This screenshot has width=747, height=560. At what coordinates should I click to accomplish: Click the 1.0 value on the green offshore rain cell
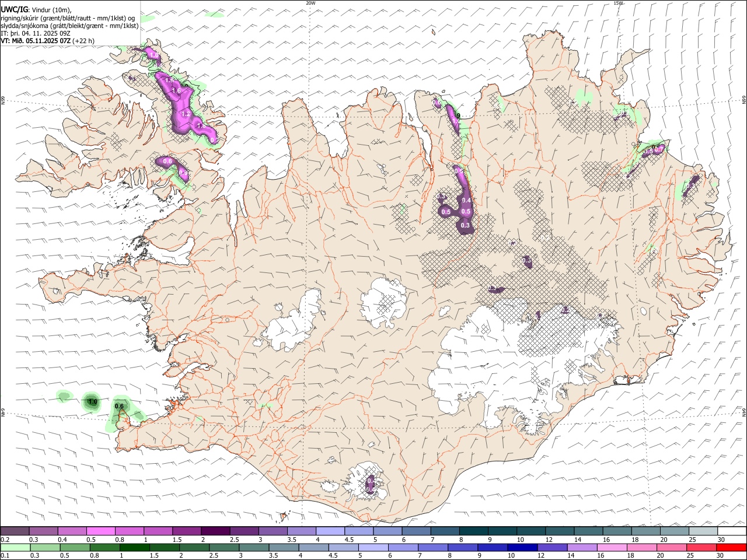coord(92,401)
